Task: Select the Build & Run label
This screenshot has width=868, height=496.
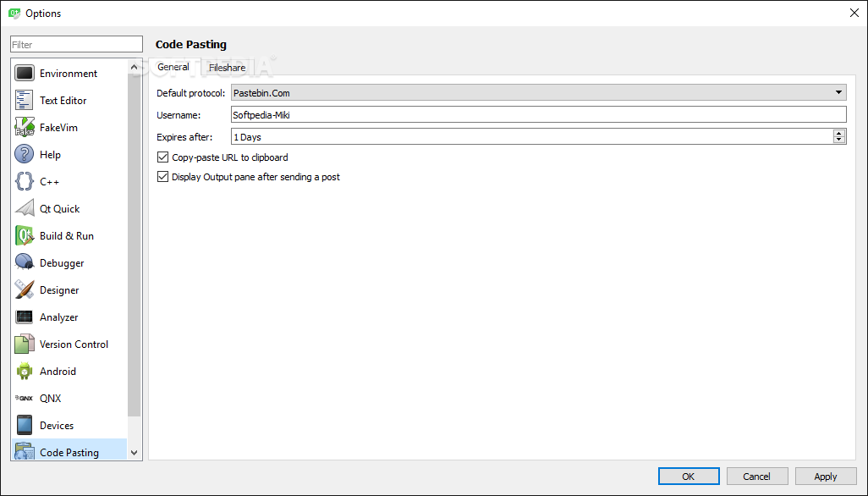Action: coord(67,236)
